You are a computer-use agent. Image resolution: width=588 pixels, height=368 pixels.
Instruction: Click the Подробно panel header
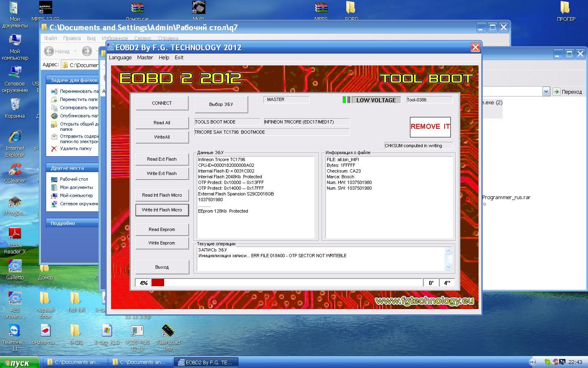(x=72, y=223)
